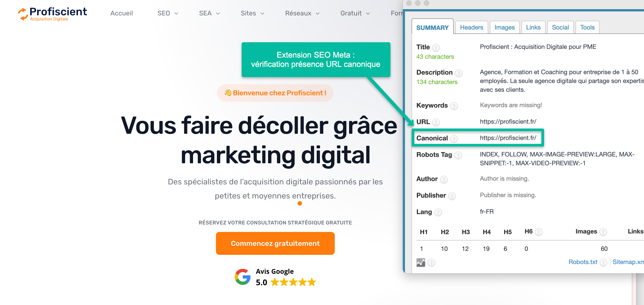Click the Description help question mark icon
Screen dimensions: 644x305
point(459,73)
